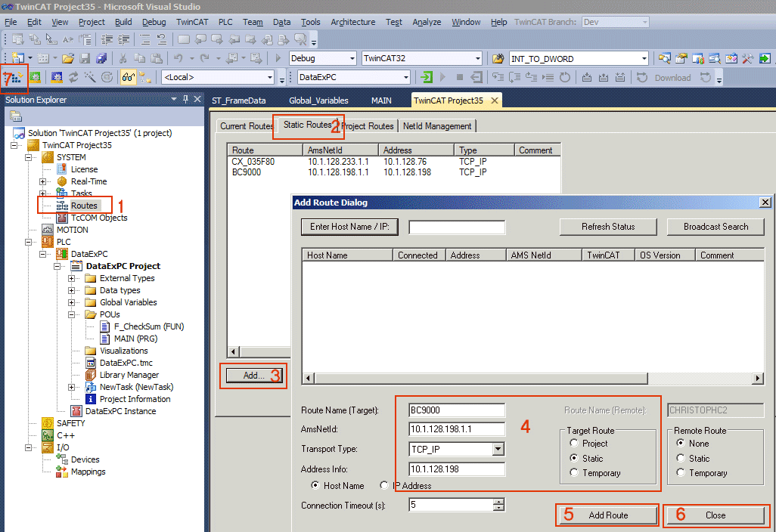Click the Reload Devices double-arrow icon

pos(73,77)
